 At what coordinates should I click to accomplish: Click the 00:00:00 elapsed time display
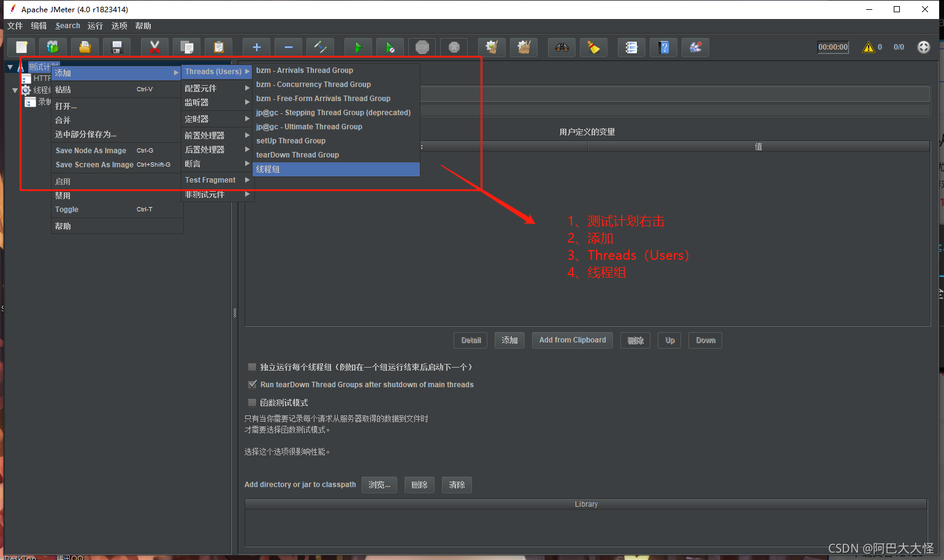(x=833, y=47)
